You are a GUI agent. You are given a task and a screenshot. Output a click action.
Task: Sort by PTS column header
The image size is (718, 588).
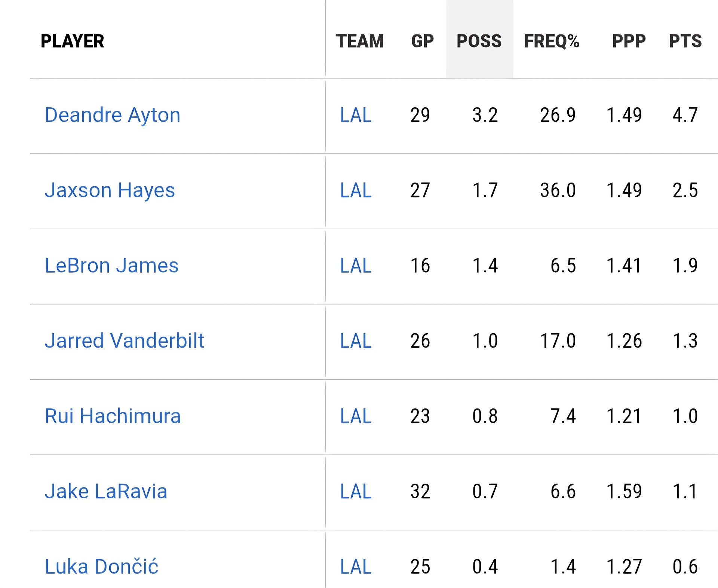pos(685,41)
